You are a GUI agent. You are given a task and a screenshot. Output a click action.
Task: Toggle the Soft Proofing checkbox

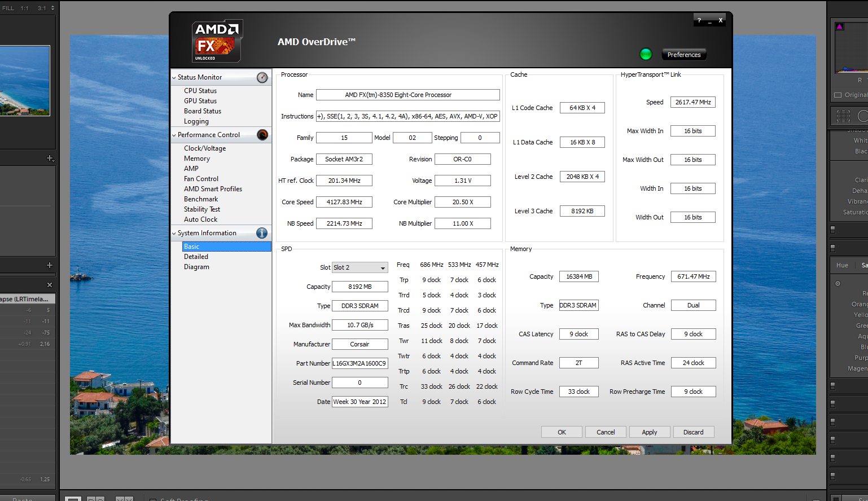coord(153,500)
